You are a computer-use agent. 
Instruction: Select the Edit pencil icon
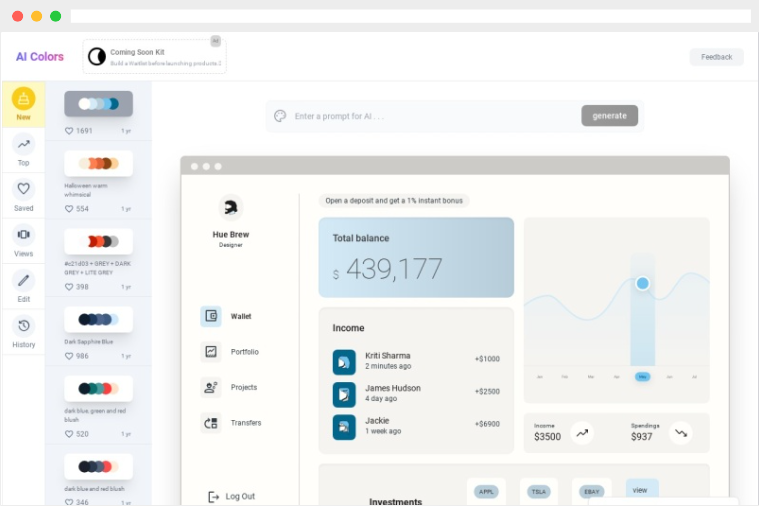click(x=23, y=280)
